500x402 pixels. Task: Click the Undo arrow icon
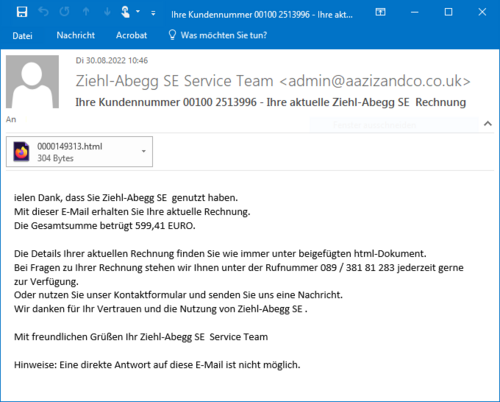(43, 12)
